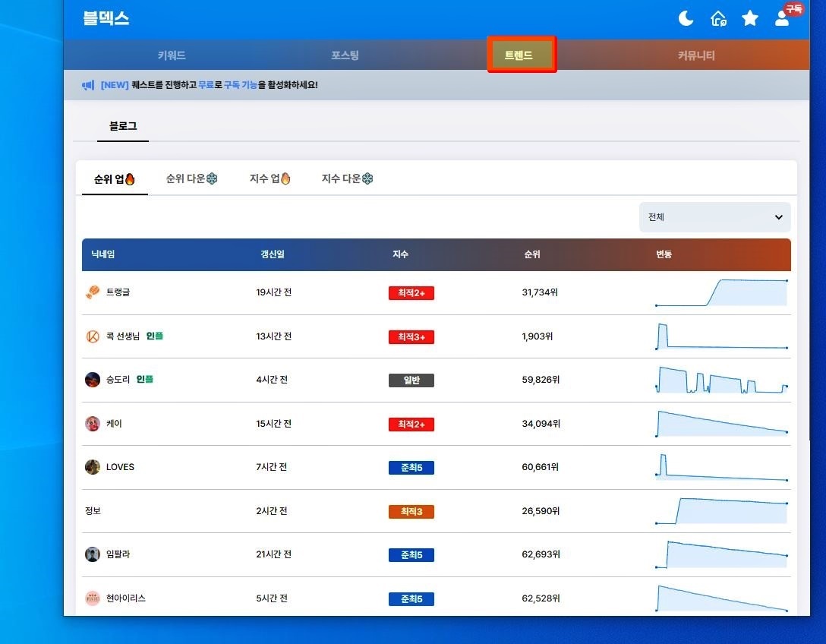This screenshot has width=826, height=644.
Task: Click the 59,826위 rank value
Action: coord(541,380)
